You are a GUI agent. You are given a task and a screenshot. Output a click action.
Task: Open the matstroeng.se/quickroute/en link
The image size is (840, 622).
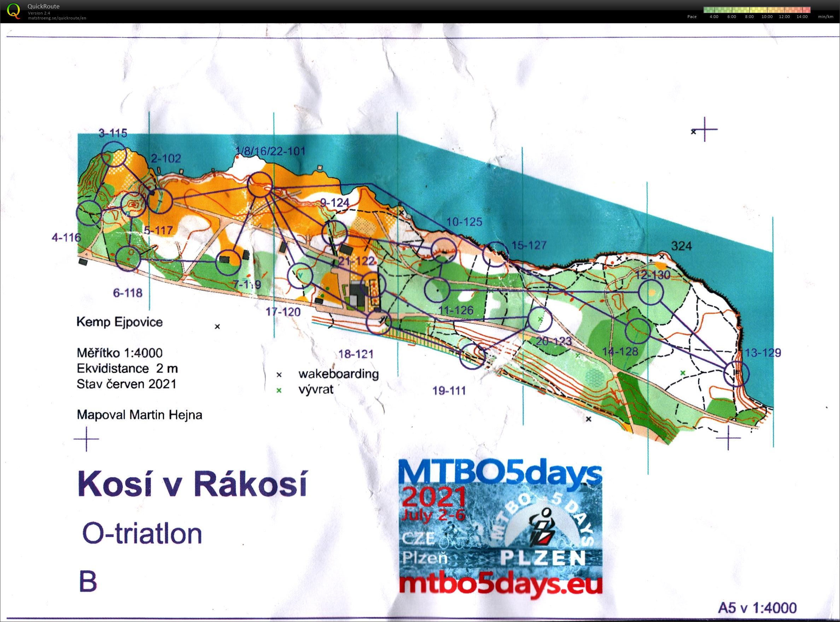[x=57, y=18]
